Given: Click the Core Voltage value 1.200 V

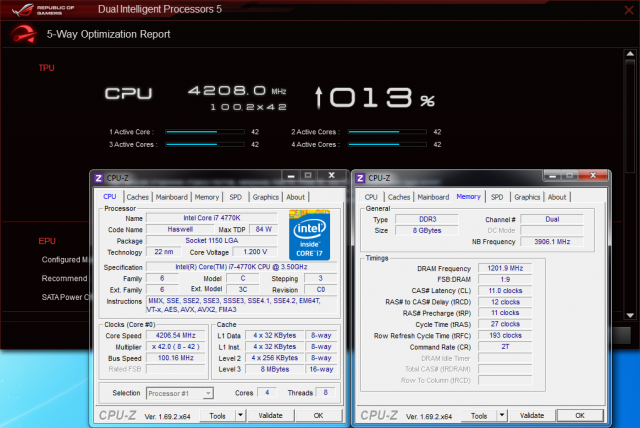Looking at the screenshot, I should pyautogui.click(x=255, y=252).
